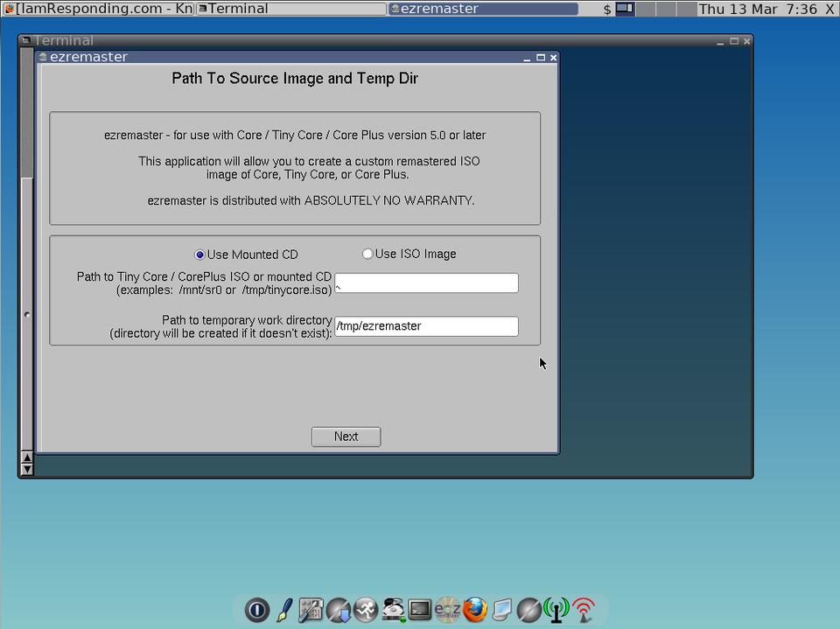The height and width of the screenshot is (629, 840).
Task: Launch the Apps download-arrow icon in dock
Action: (x=339, y=610)
